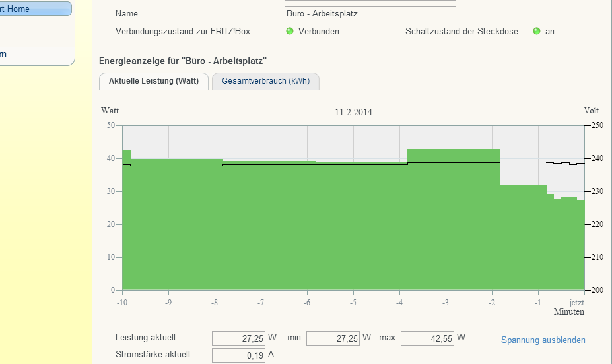Click the -10 minute label on time axis
This screenshot has width=612, height=364.
pos(122,303)
